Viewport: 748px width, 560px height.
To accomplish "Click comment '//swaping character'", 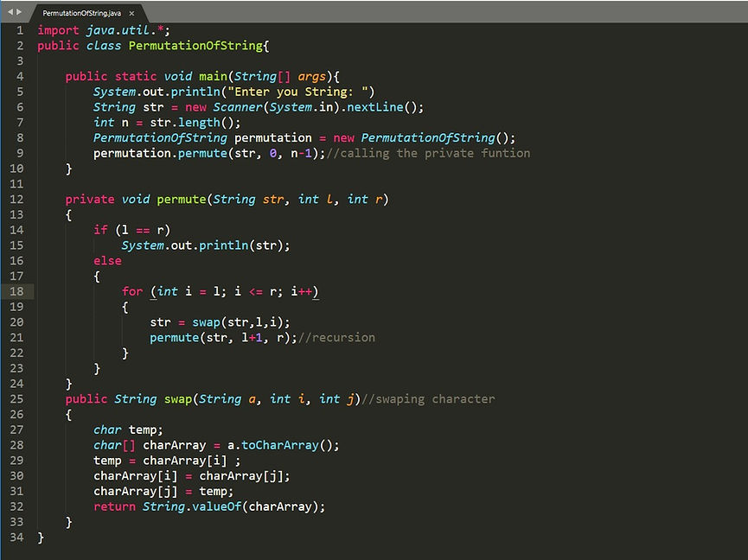I will pos(428,399).
